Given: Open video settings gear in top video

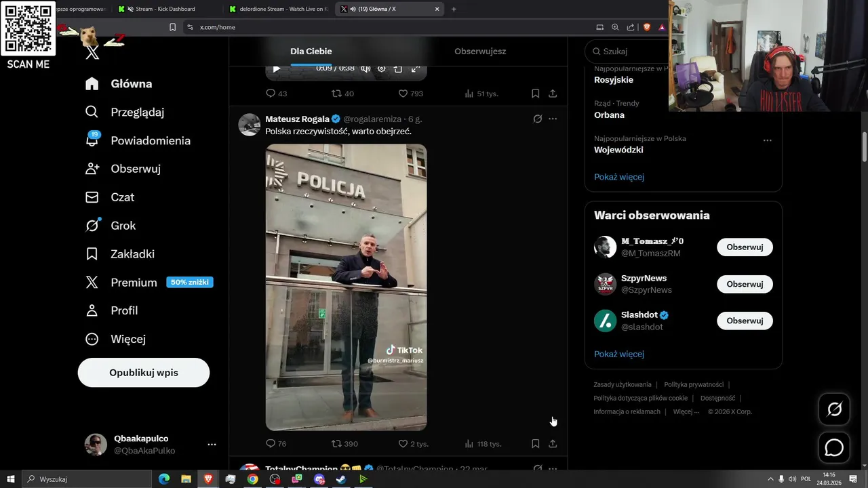Looking at the screenshot, I should tap(382, 68).
